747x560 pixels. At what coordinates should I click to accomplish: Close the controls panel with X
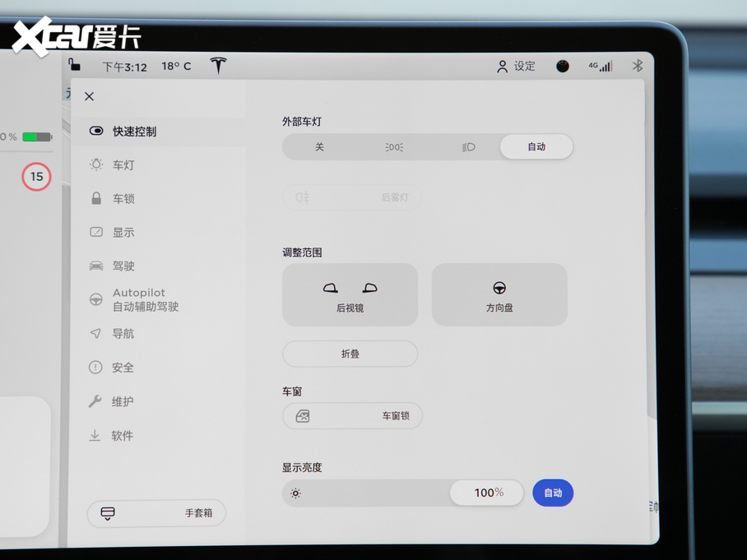(x=89, y=96)
